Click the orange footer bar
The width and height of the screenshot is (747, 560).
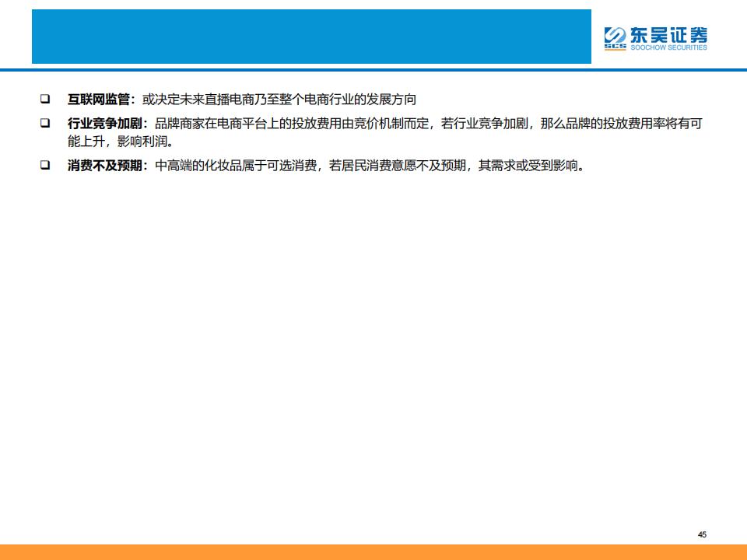[373, 551]
